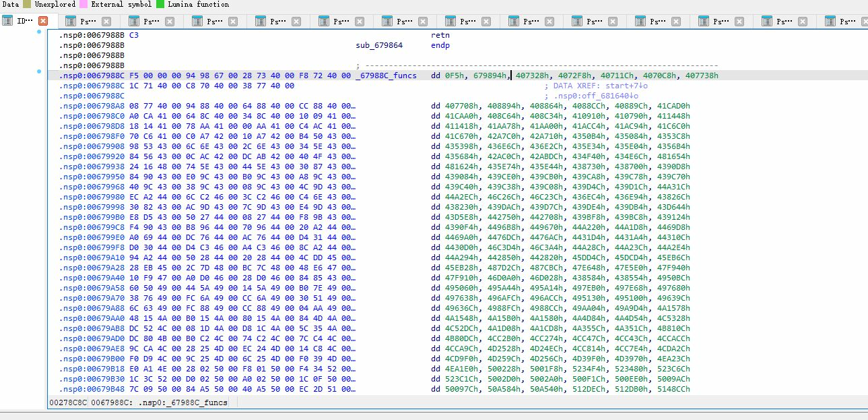Select address .nsp0:00679B18
The image size is (868, 420).
pyautogui.click(x=91, y=369)
